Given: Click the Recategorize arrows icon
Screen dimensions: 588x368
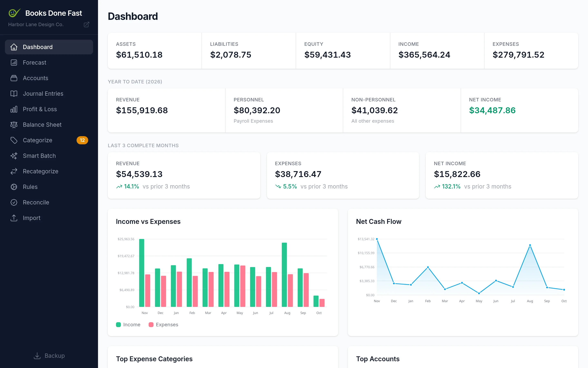Looking at the screenshot, I should (x=14, y=171).
